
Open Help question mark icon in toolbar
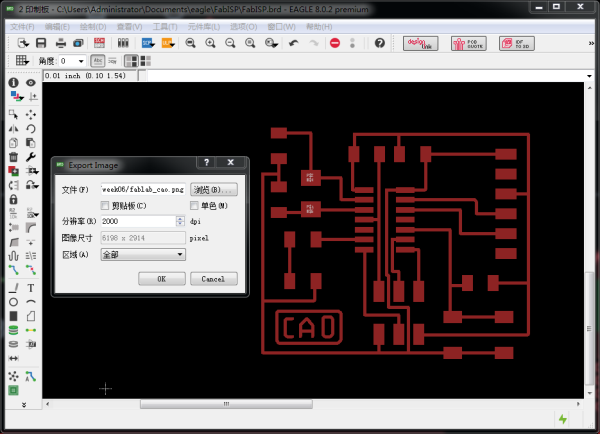click(x=380, y=43)
